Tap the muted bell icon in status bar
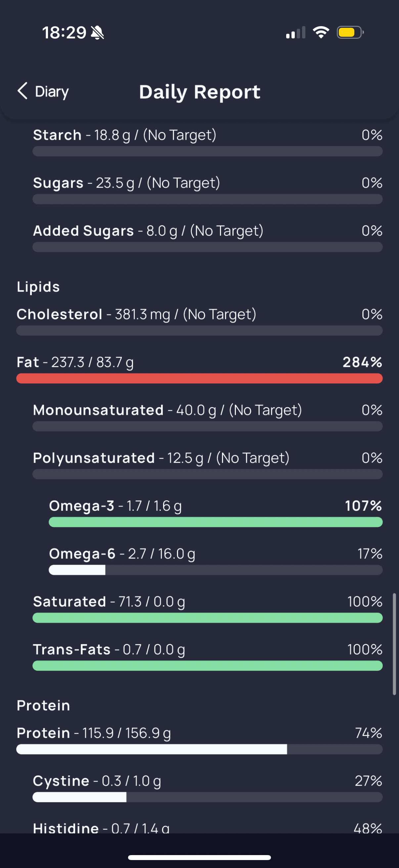This screenshot has width=399, height=868. 97,33
